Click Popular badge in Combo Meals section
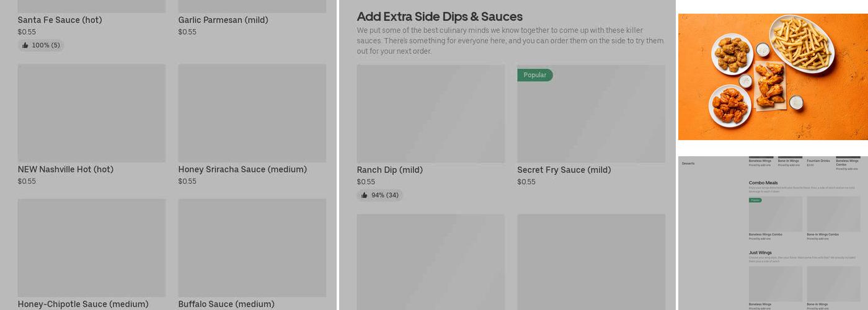The image size is (868, 310). click(x=755, y=200)
